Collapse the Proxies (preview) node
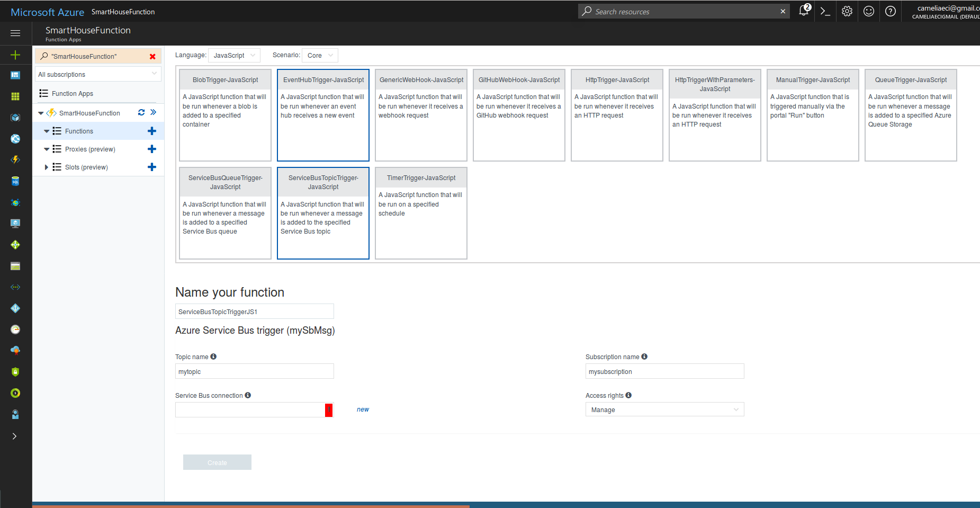The width and height of the screenshot is (980, 508). coord(47,149)
